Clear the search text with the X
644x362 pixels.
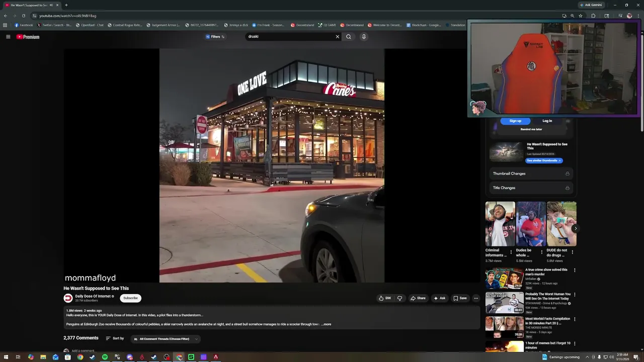click(x=338, y=37)
